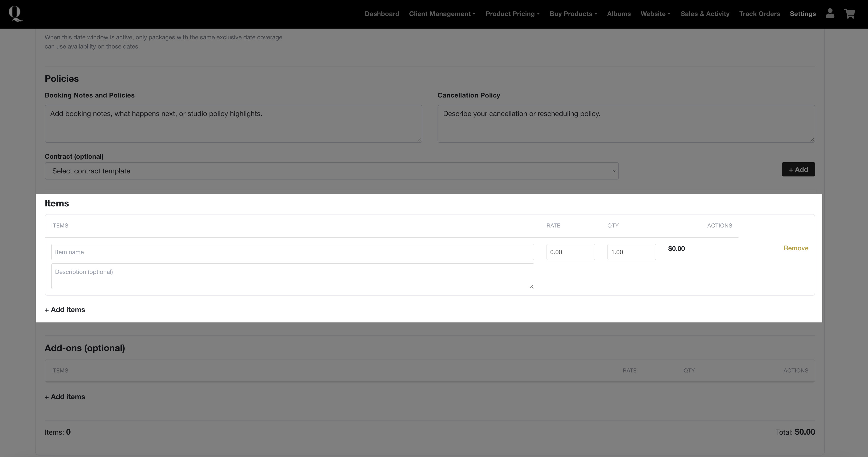868x457 pixels.
Task: Expand the Website nav dropdown
Action: click(655, 14)
